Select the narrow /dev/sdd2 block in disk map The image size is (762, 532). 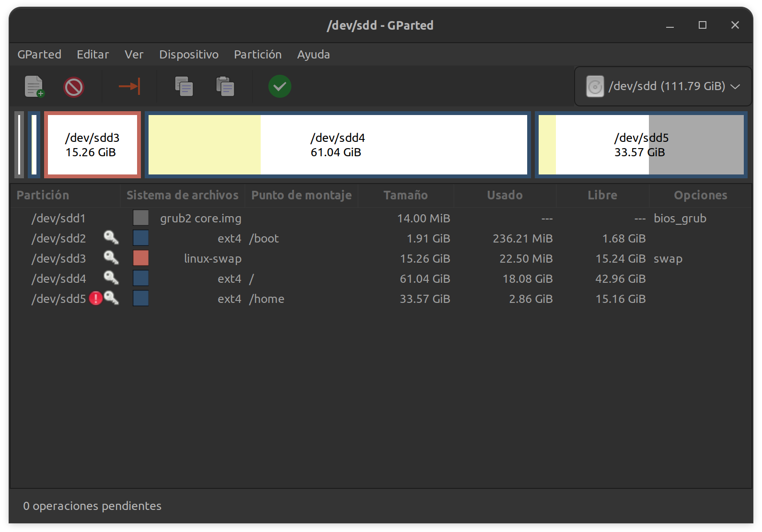[34, 145]
